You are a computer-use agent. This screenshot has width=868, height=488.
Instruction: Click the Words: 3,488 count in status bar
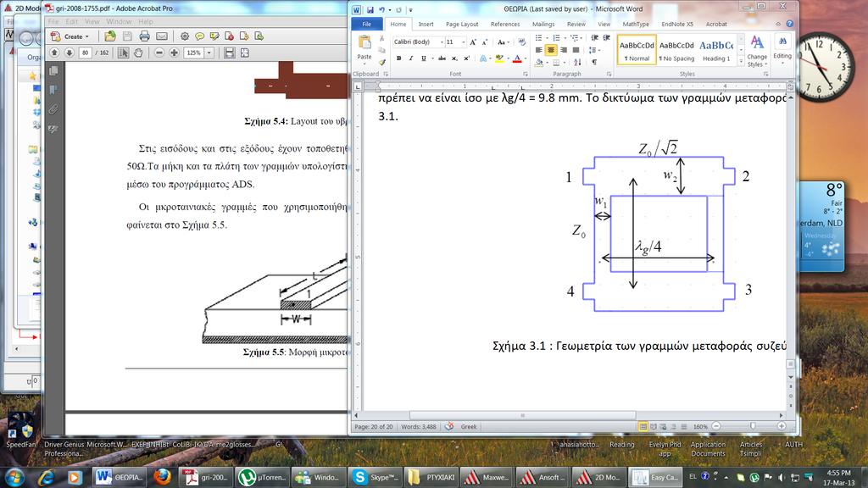tap(418, 427)
